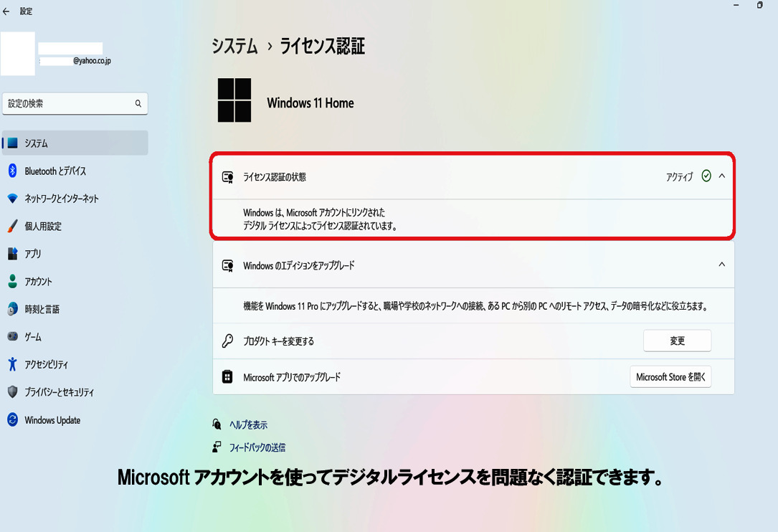
Task: Go to アプリ settings
Action: tap(75, 254)
